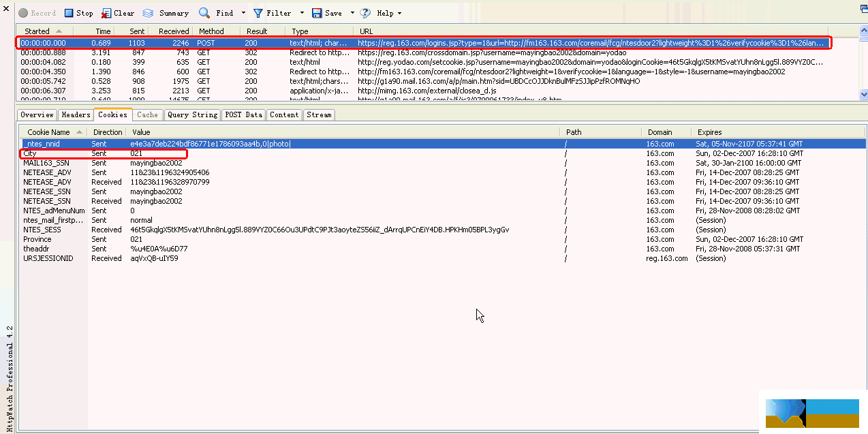Image resolution: width=868 pixels, height=434 pixels.
Task: Select the Cookies tab
Action: [x=112, y=114]
